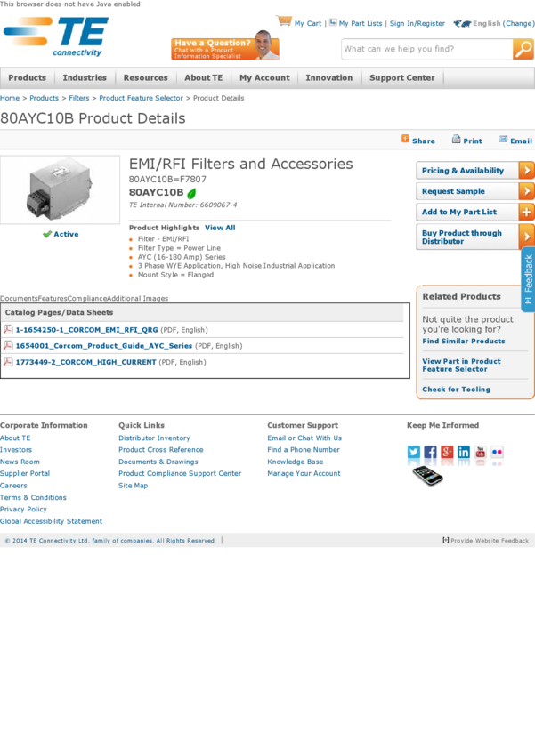Click the Google Plus icon
This screenshot has width=535, height=756.
tap(447, 452)
